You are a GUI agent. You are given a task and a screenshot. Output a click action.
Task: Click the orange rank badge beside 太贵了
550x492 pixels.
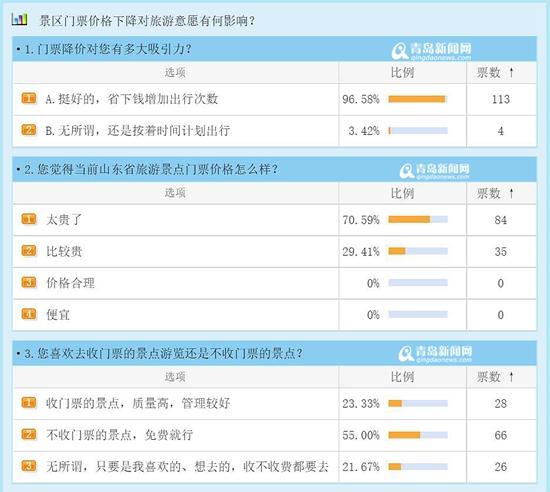click(29, 220)
